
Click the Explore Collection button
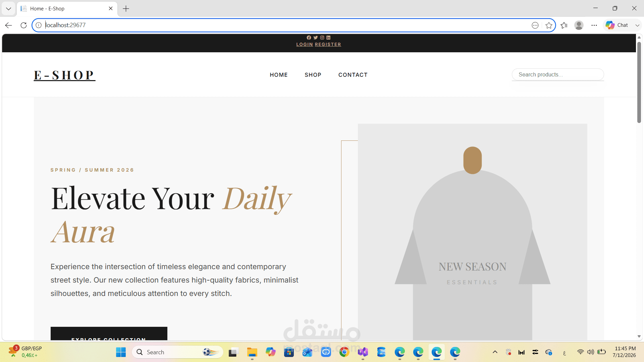click(109, 334)
